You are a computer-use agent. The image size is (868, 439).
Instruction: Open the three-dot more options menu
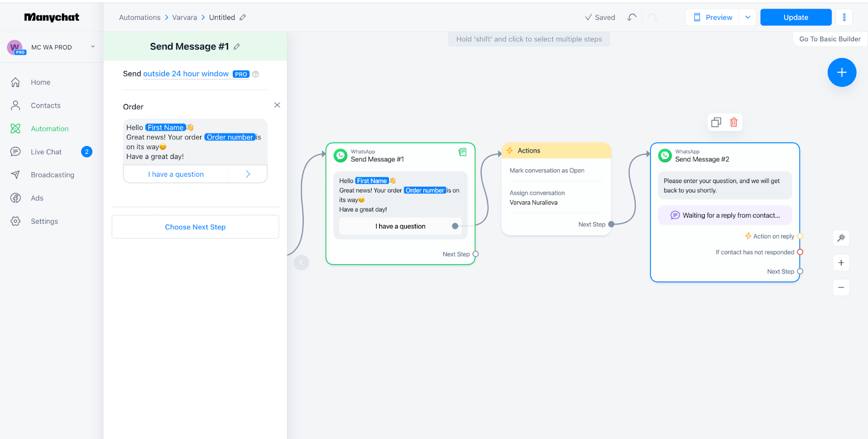[844, 17]
